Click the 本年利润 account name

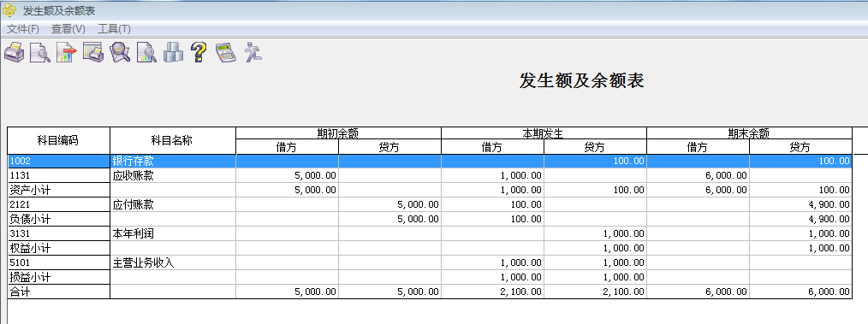[x=133, y=233]
